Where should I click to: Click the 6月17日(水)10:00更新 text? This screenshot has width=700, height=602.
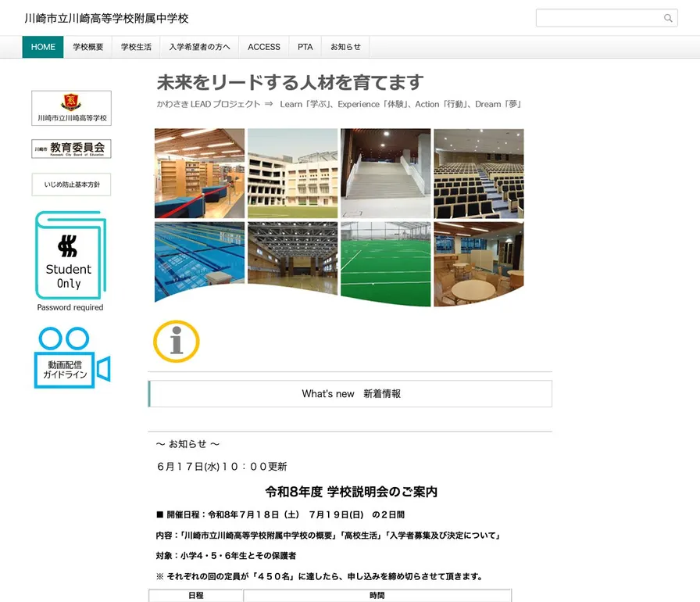tap(222, 467)
